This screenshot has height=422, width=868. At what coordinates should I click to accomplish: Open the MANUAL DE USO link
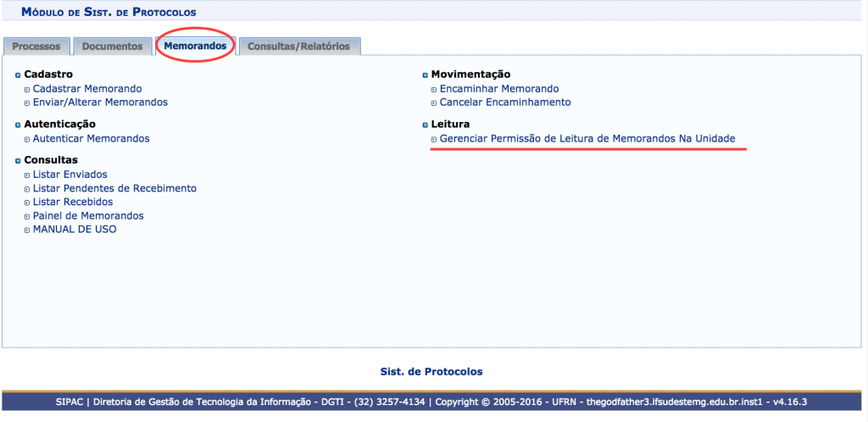click(75, 229)
